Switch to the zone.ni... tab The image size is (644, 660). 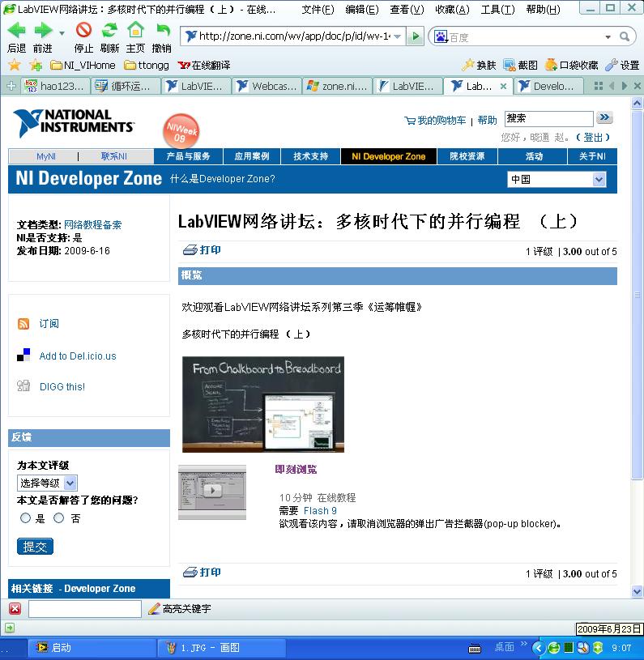click(338, 87)
